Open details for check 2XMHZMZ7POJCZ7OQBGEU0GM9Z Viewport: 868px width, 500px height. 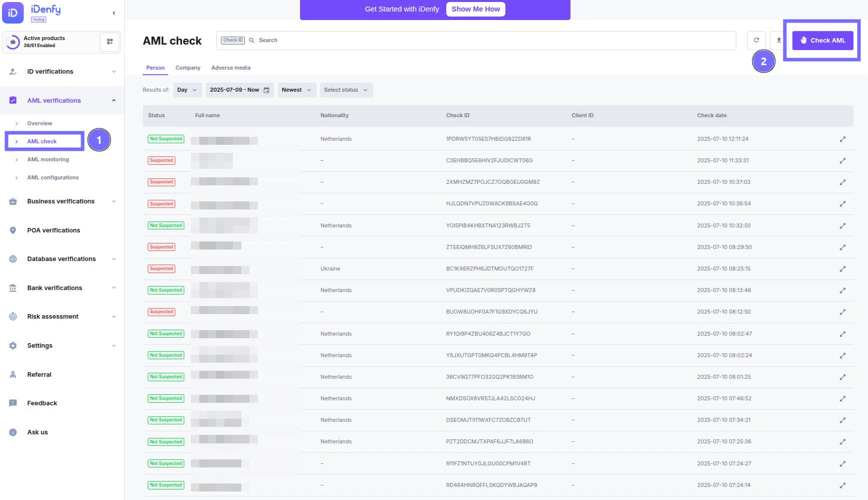tap(842, 182)
